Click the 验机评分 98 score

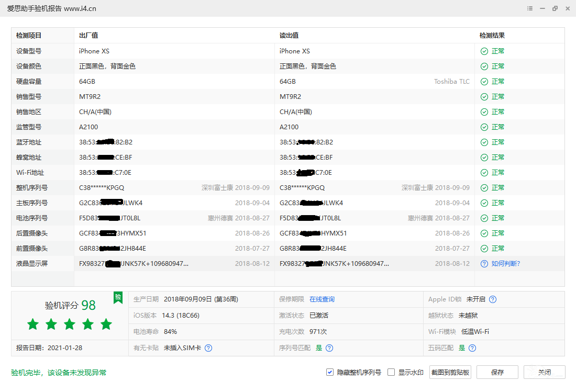pos(70,305)
